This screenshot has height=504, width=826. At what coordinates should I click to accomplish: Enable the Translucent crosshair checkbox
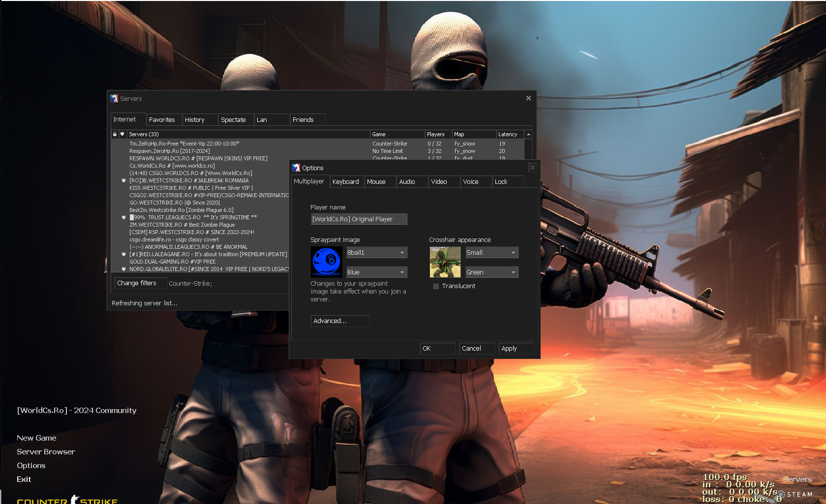pyautogui.click(x=436, y=286)
